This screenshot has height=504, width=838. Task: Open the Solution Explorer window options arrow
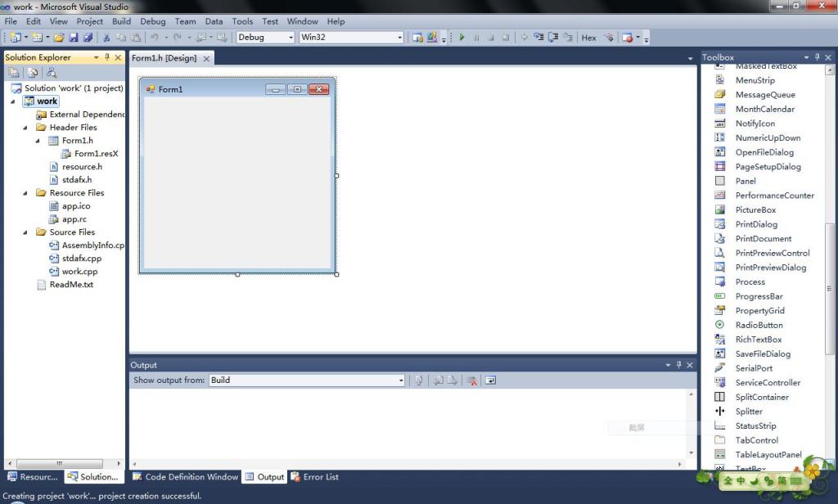coord(97,57)
